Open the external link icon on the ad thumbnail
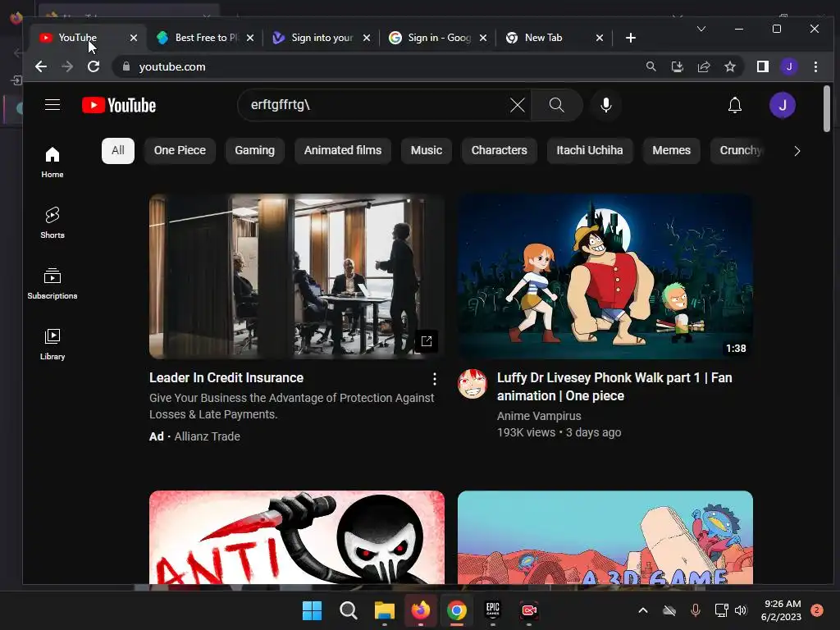This screenshot has width=840, height=630. (x=427, y=341)
